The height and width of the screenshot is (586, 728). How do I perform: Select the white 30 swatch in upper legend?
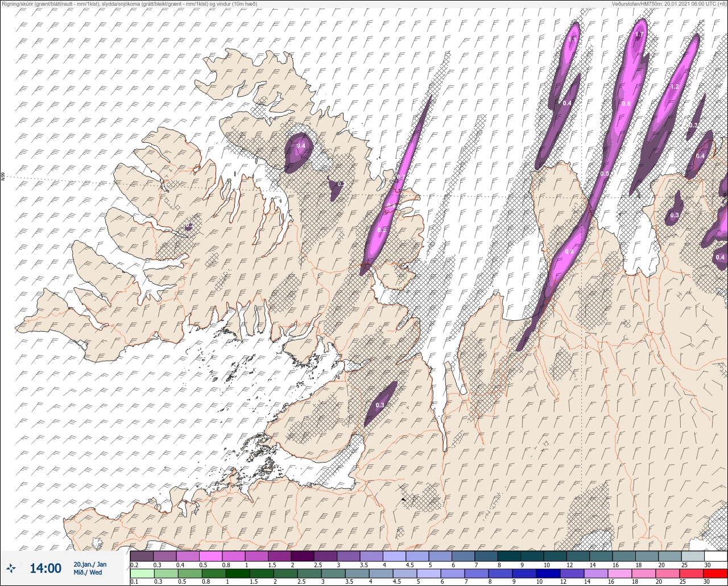715,556
